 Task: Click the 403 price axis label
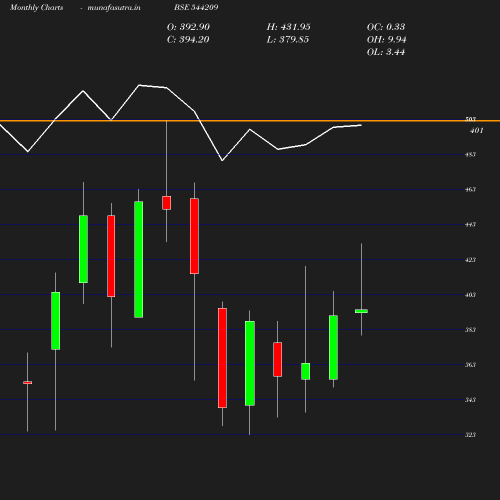point(470,295)
